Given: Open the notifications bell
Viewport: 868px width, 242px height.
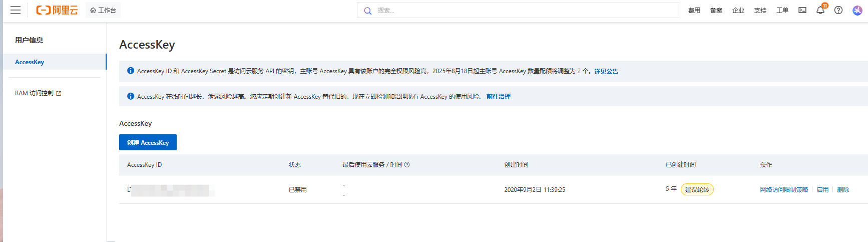Looking at the screenshot, I should click(820, 10).
